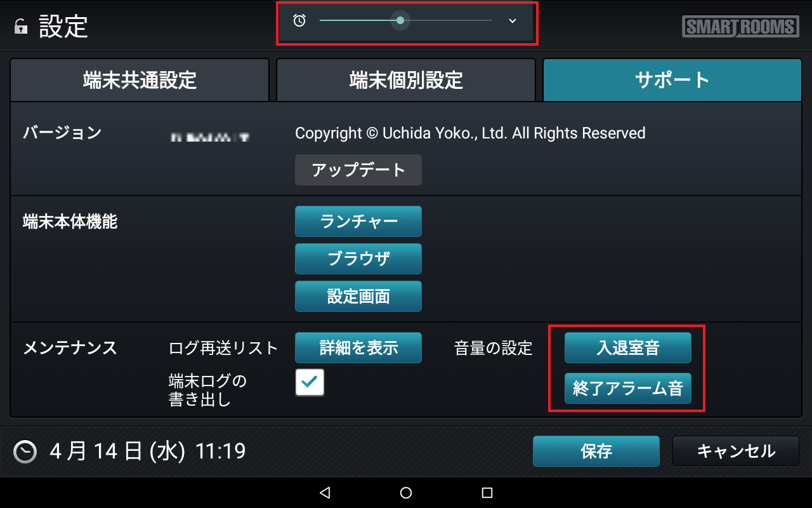Switch to the 端末共通設定 tab
Screen dimensions: 812x508
(x=140, y=80)
